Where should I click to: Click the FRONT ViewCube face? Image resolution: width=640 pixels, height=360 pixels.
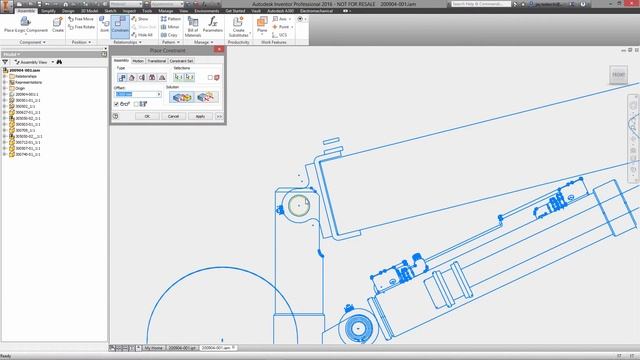tap(618, 74)
